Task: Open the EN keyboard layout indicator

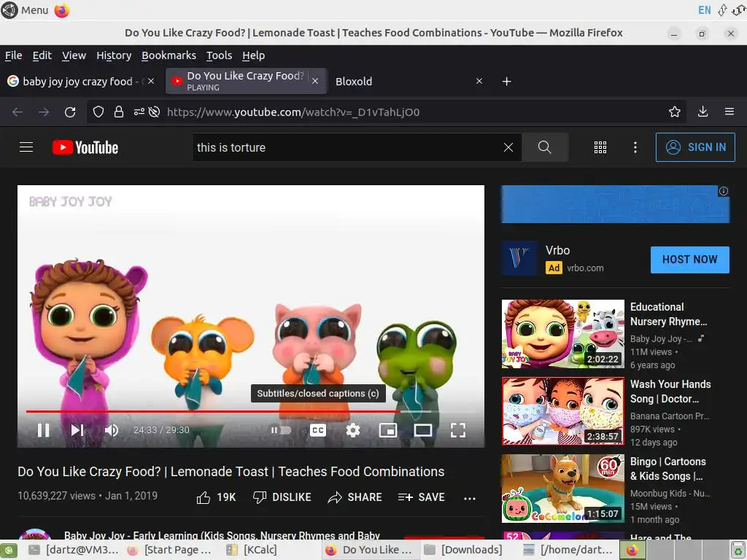Action: (704, 10)
